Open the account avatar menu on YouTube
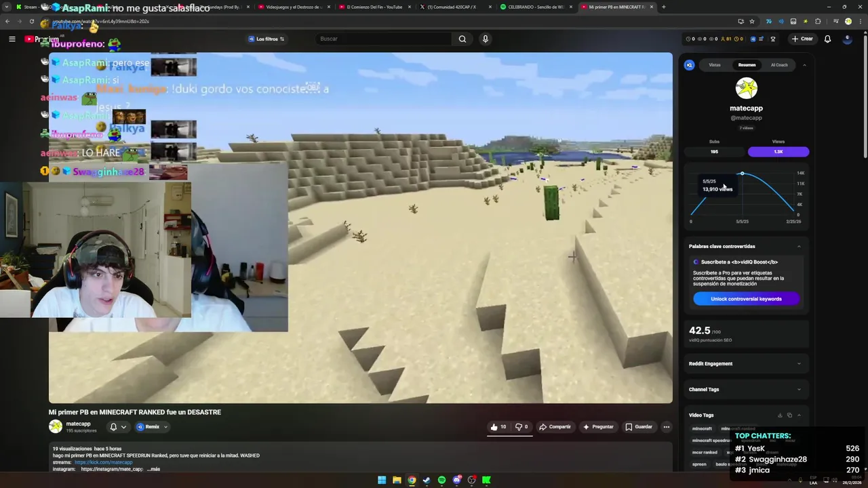This screenshot has width=868, height=488. [x=847, y=39]
